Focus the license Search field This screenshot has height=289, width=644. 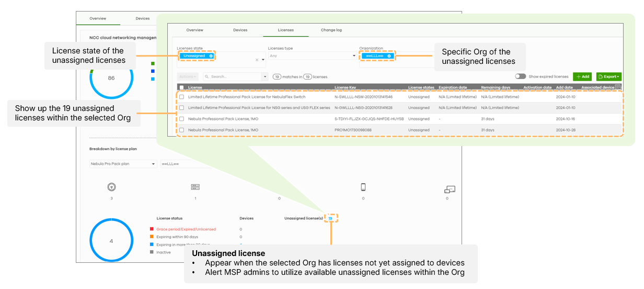tap(233, 76)
